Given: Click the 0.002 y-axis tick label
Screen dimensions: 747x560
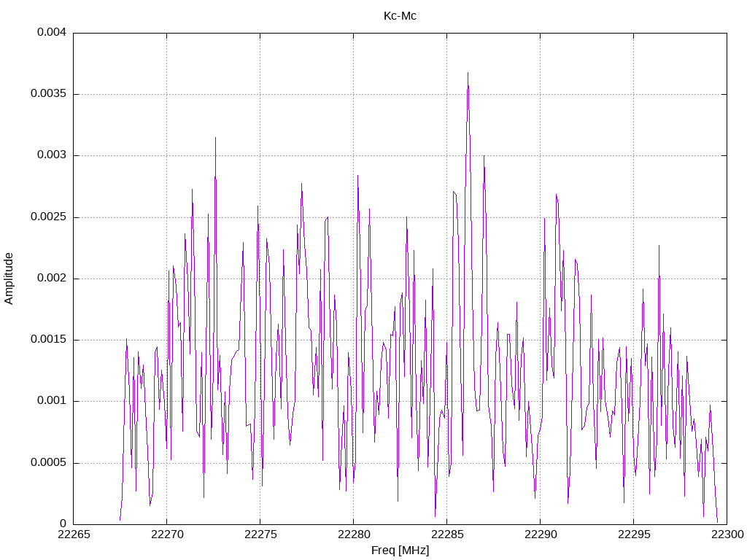Looking at the screenshot, I should [52, 278].
